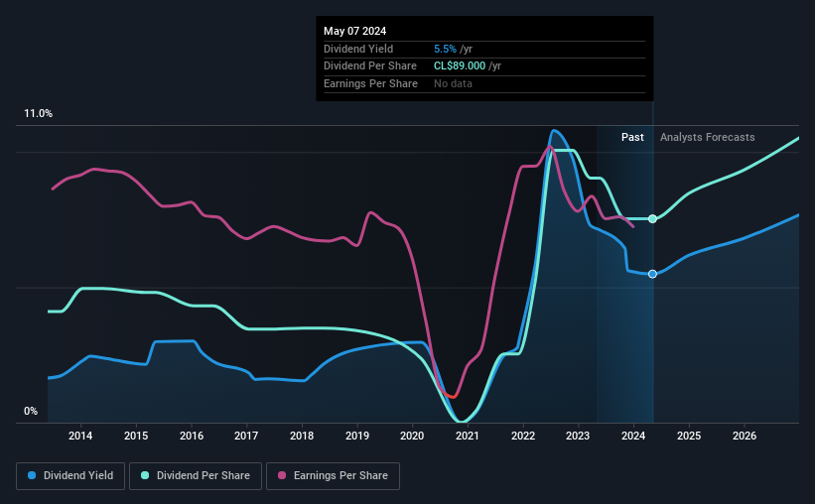The width and height of the screenshot is (815, 504).
Task: Click the 2015 x-axis label
Action: [x=136, y=436]
